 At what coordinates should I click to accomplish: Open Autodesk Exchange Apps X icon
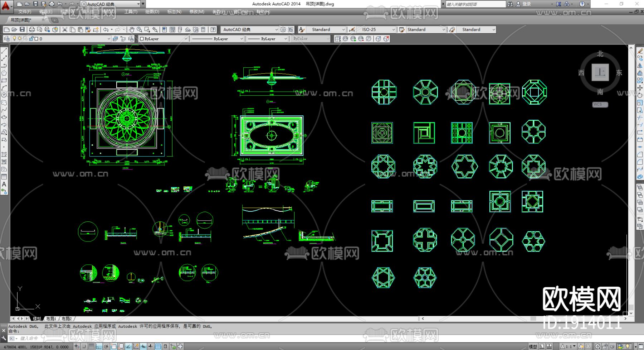tap(558, 4)
